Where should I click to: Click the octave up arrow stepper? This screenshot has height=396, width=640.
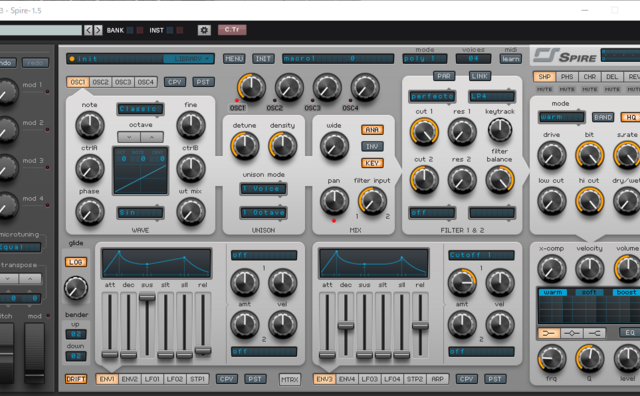pos(152,137)
